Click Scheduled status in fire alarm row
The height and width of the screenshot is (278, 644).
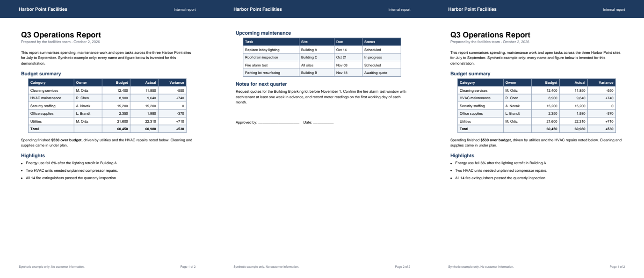[382, 65]
